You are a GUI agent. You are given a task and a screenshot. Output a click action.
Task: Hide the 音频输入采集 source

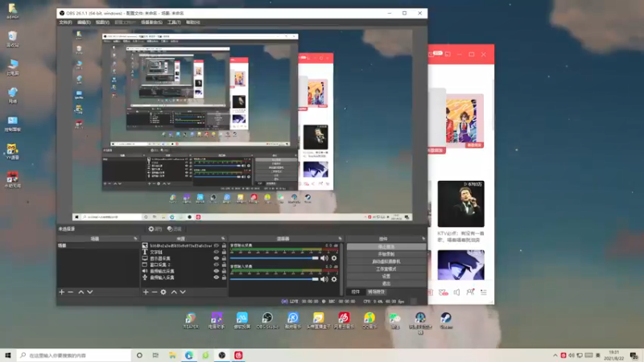[x=216, y=278]
